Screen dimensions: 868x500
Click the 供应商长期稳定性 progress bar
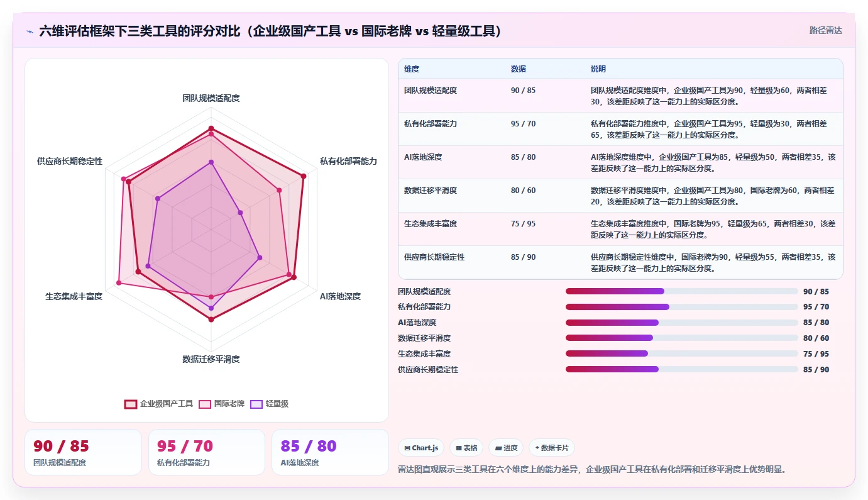(681, 369)
